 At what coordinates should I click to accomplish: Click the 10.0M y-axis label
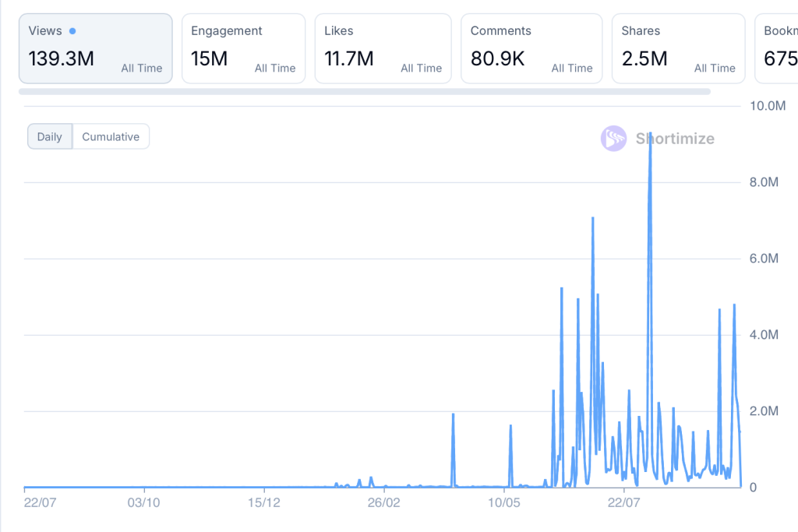pyautogui.click(x=766, y=106)
